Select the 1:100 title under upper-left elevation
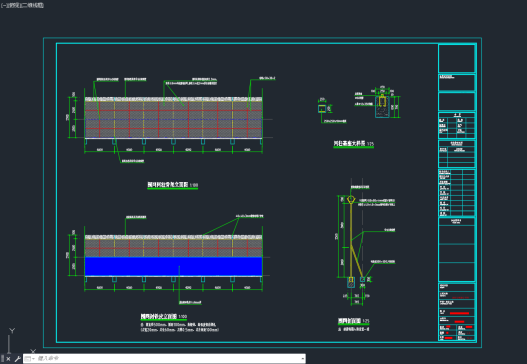527x364 pixels. click(x=173, y=185)
